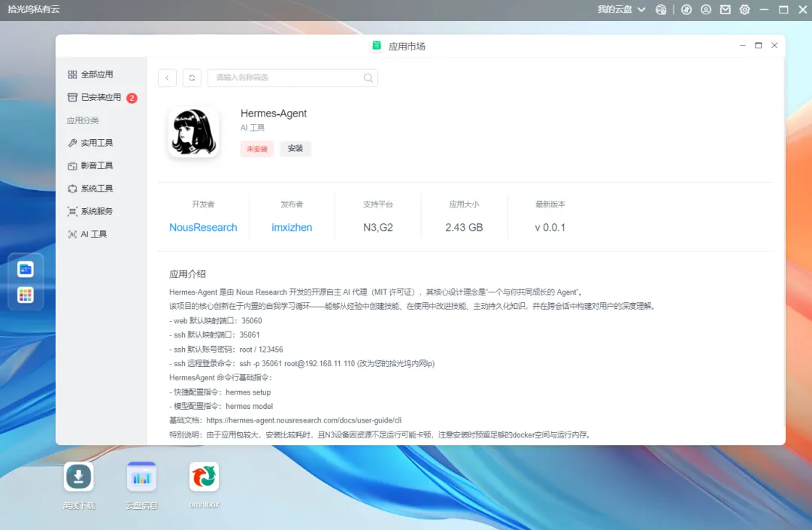812x530 pixels.
Task: Click the Hermes-Agent app icon
Action: click(194, 132)
